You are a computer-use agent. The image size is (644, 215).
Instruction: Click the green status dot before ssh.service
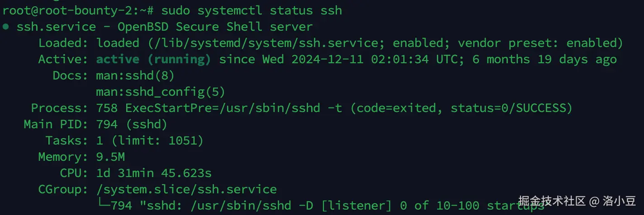pyautogui.click(x=5, y=27)
